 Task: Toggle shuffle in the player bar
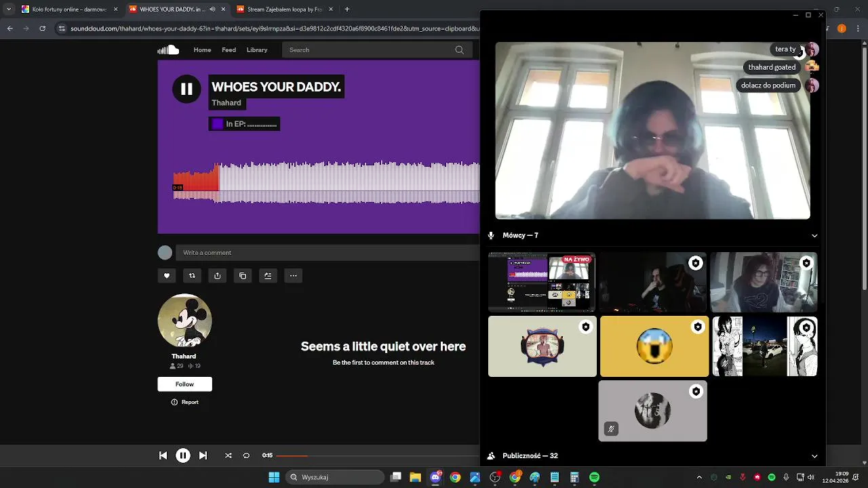click(228, 455)
